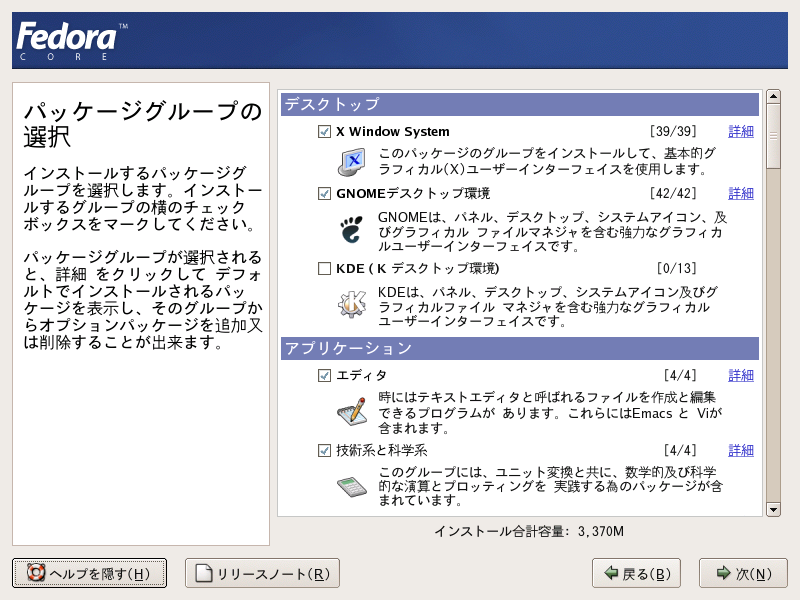Proceed with 次(N) button

coord(743,573)
